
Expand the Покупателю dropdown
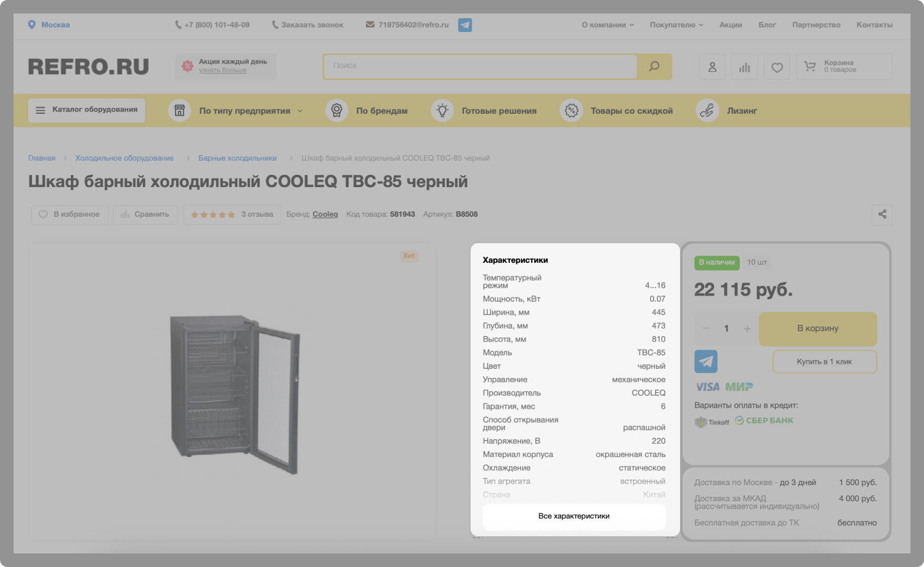(676, 25)
